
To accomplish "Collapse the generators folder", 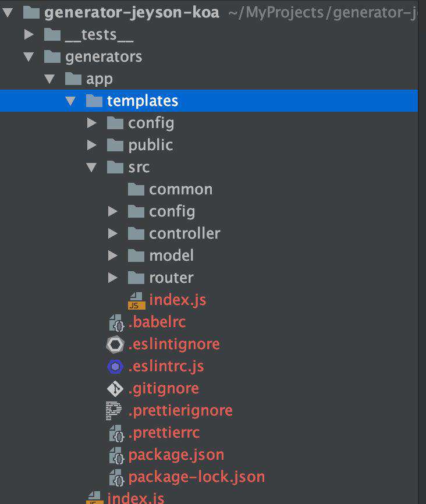I will click(x=29, y=57).
